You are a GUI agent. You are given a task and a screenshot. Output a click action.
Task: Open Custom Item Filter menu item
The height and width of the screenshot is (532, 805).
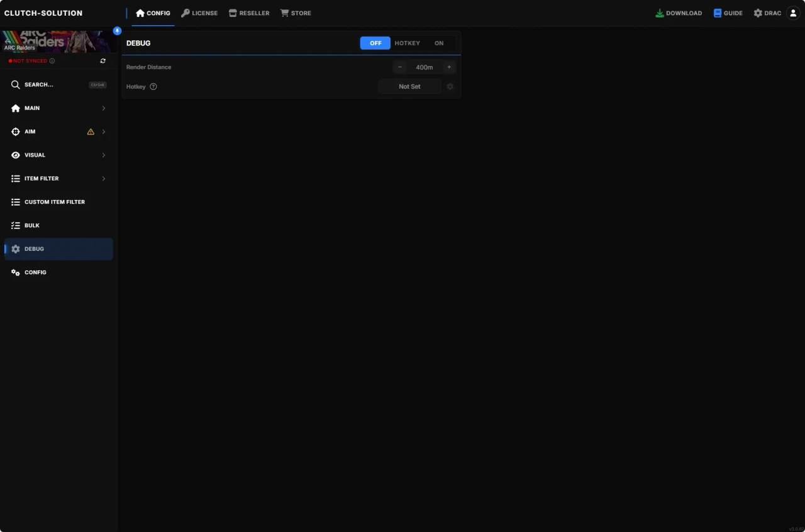(58, 202)
